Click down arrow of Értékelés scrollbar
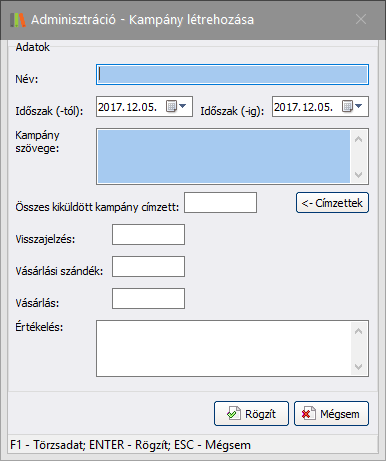This screenshot has width=386, height=461. tap(359, 366)
